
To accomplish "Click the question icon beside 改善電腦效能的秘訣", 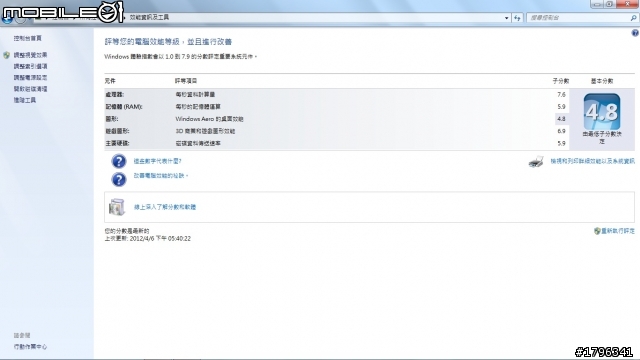I will click(x=119, y=179).
